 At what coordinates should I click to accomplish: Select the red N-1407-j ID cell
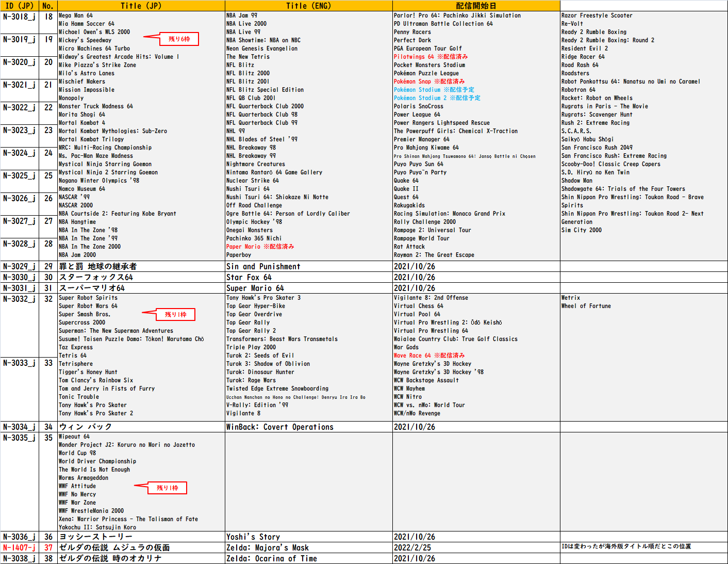(19, 547)
